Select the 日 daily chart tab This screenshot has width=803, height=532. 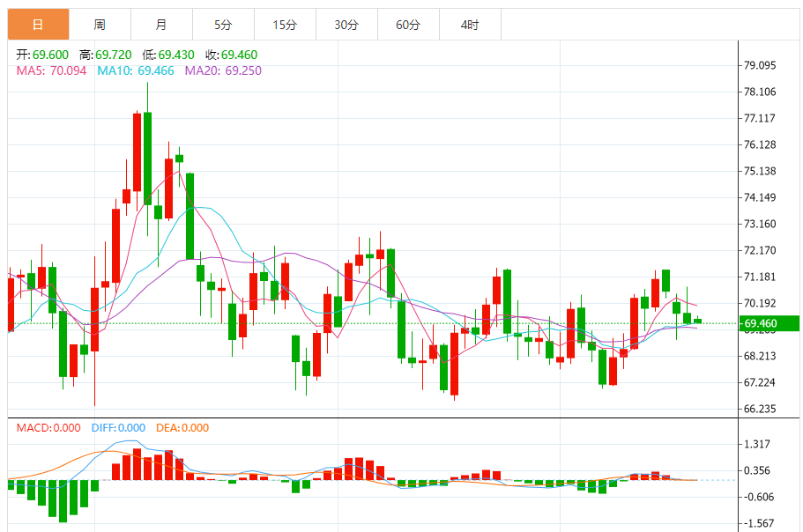tap(39, 25)
